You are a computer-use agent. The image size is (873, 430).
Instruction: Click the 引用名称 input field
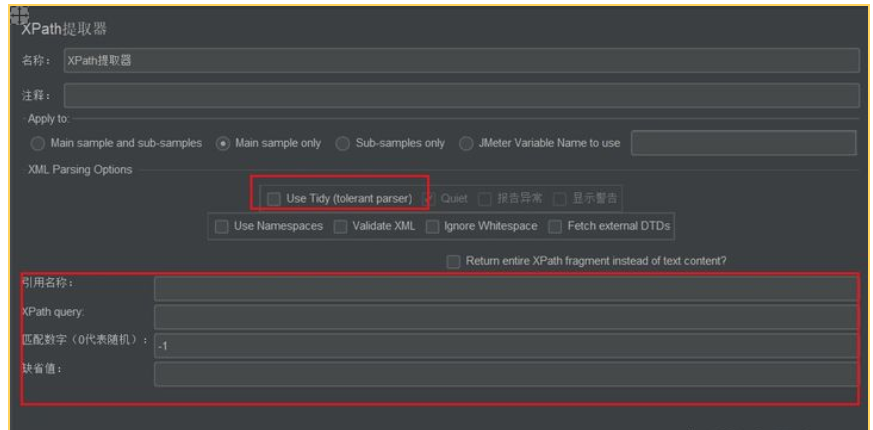(506, 289)
